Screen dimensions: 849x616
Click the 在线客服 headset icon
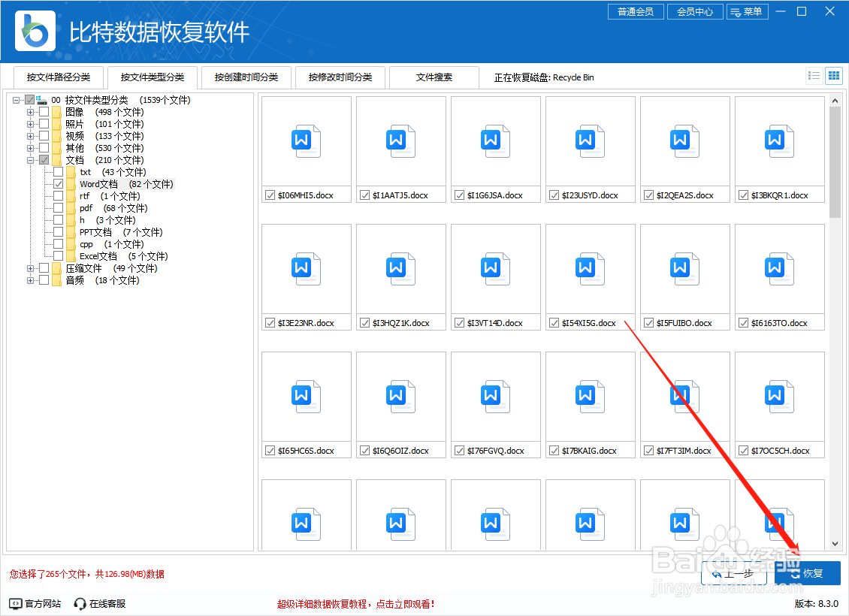[x=79, y=602]
